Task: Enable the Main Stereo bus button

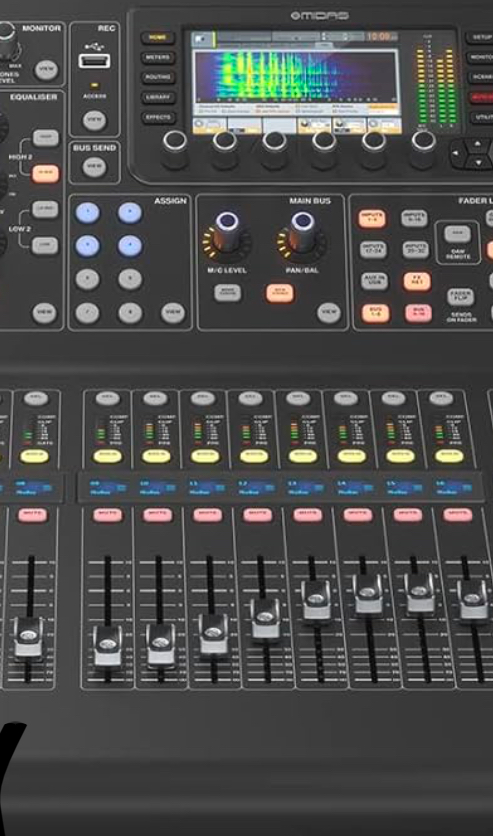Action: tap(280, 292)
